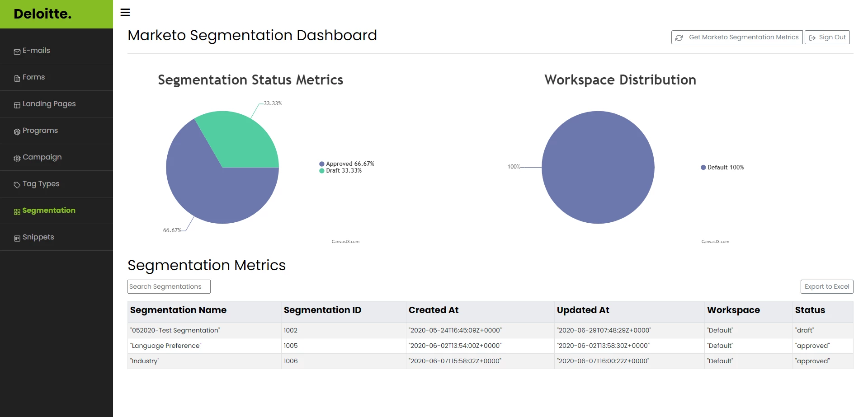Click the Landing Pages layout icon
This screenshot has width=868, height=417.
click(x=17, y=105)
